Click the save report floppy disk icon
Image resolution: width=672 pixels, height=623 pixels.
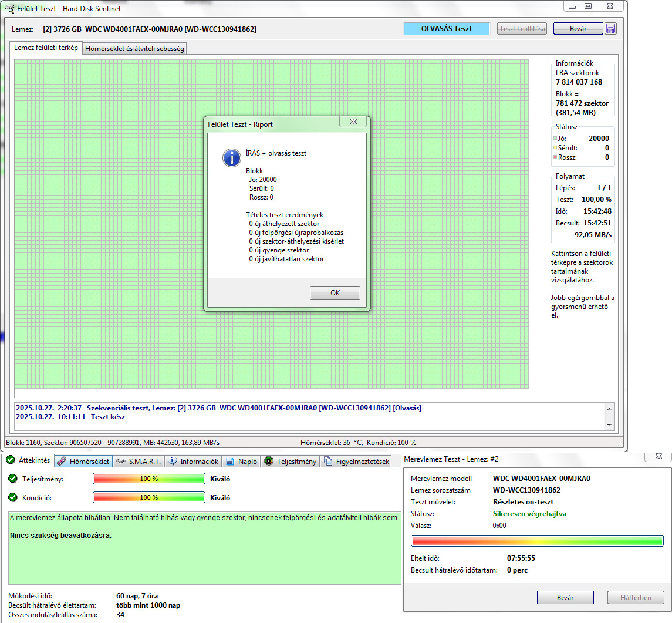(x=610, y=29)
